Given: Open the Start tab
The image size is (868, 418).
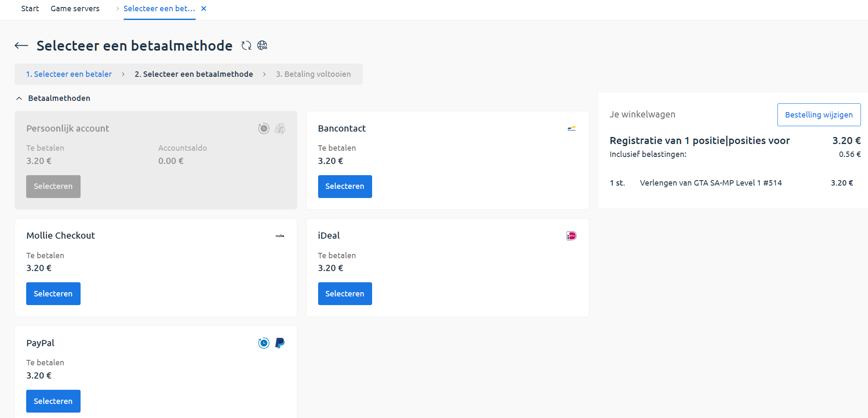Looking at the screenshot, I should pyautogui.click(x=30, y=9).
